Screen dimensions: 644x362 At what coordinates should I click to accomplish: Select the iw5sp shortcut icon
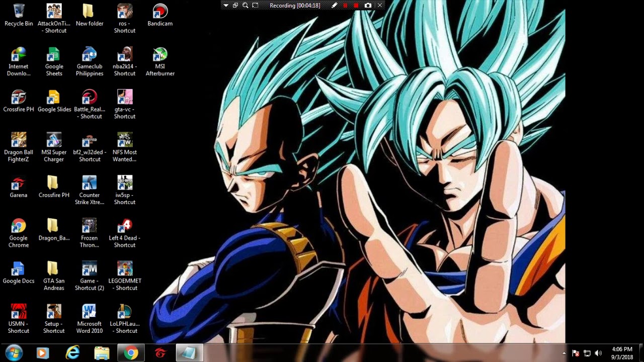pos(125,190)
